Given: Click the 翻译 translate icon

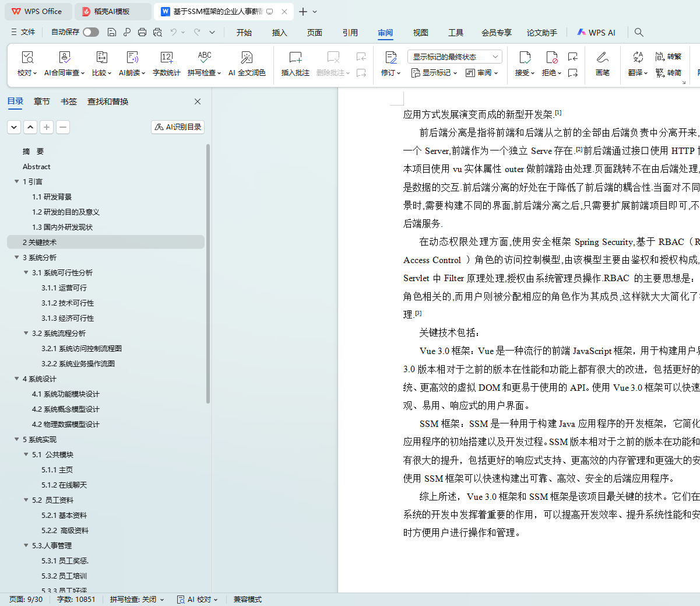Looking at the screenshot, I should tap(638, 58).
